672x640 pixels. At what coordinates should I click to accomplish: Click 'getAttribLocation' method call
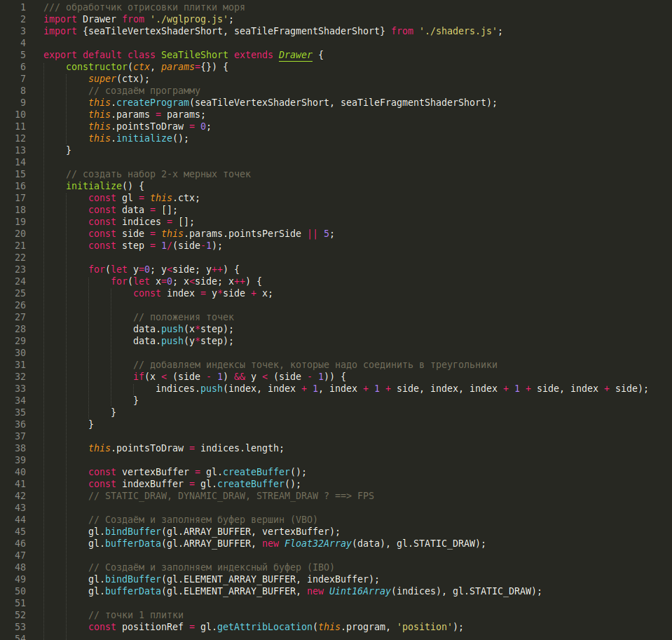click(x=264, y=627)
